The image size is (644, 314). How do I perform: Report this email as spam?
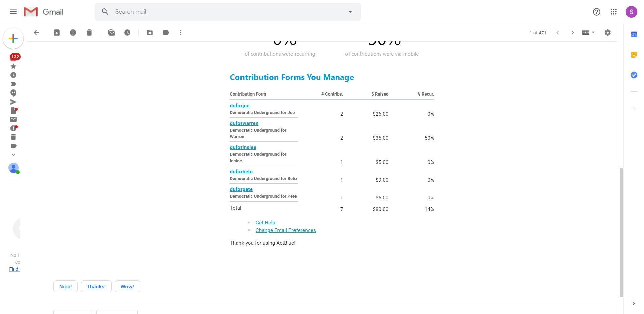73,33
